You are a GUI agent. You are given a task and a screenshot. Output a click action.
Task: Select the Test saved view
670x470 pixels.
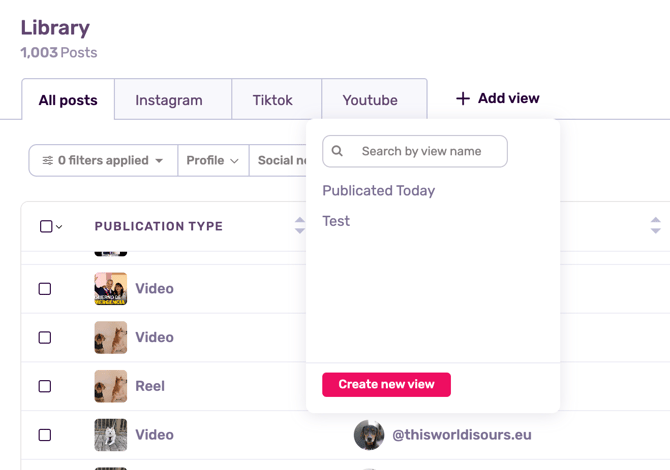336,221
